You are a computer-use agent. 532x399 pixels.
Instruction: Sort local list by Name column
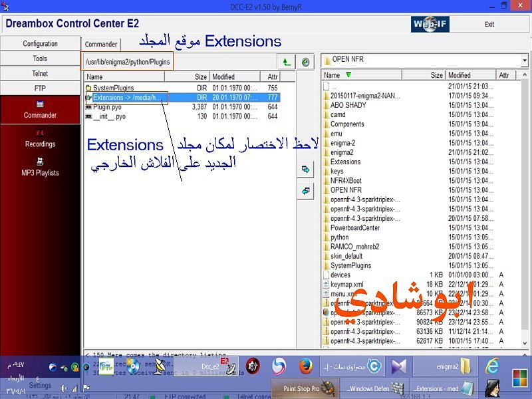(x=362, y=75)
